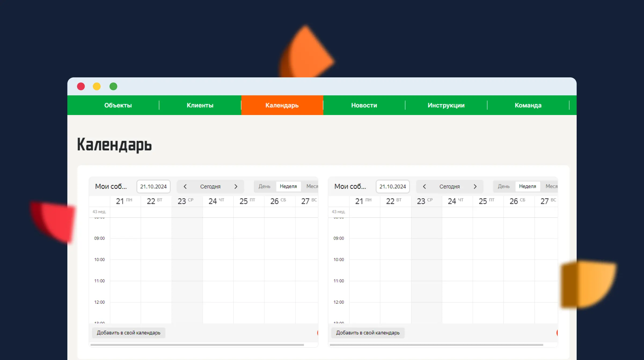Switch left calendar to День view
The height and width of the screenshot is (360, 644).
[264, 186]
